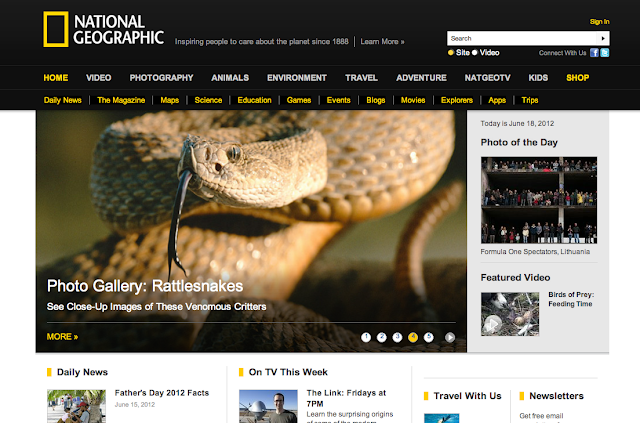Jump to slide 3 in the carousel

[x=397, y=337]
